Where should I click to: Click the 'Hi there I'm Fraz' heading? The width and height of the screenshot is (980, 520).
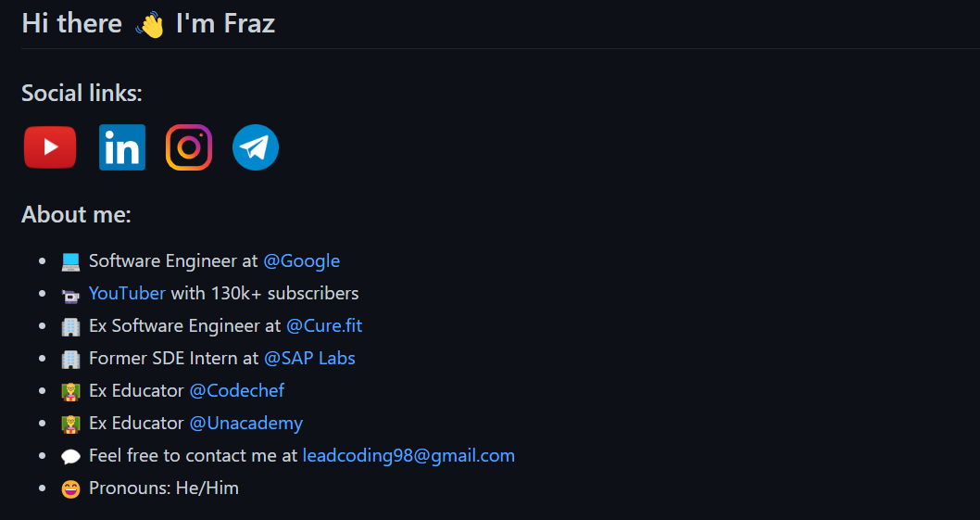(x=148, y=24)
